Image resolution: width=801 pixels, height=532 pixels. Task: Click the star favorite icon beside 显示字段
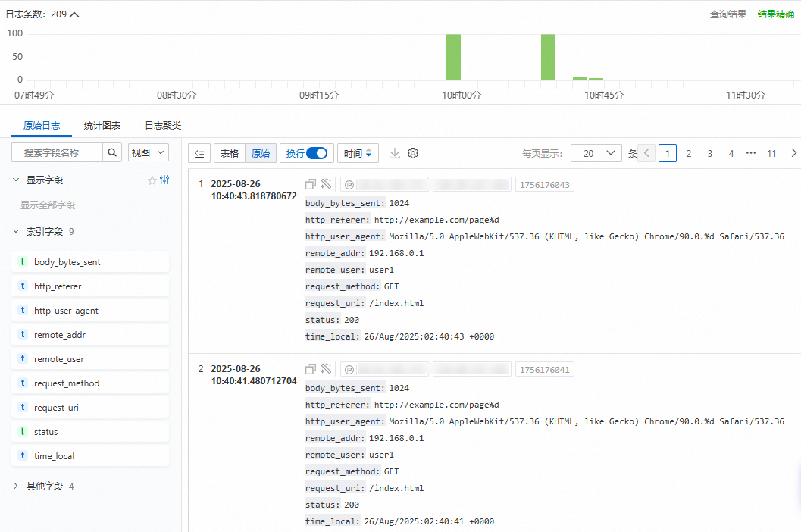point(152,180)
